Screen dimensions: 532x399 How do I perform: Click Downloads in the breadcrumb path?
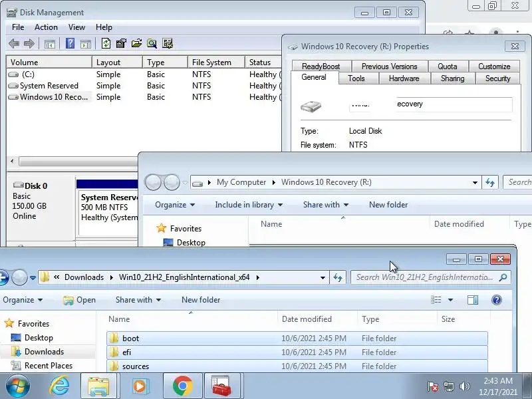(x=84, y=277)
